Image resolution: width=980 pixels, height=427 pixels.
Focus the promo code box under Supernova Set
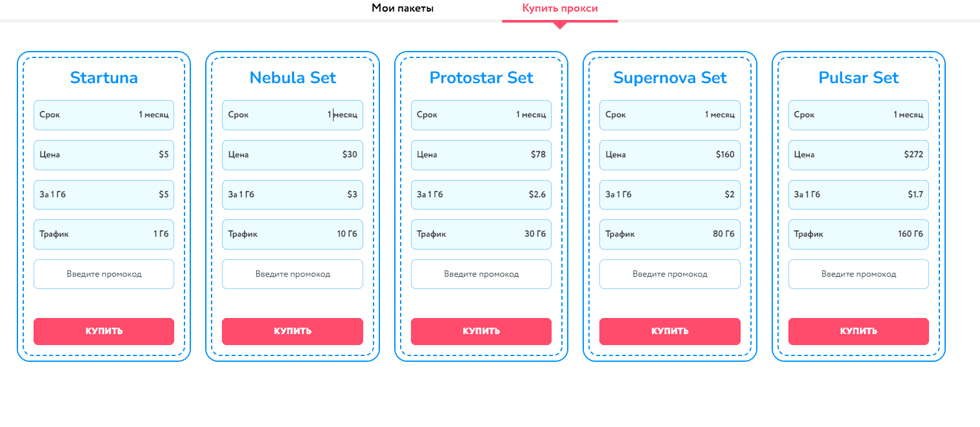[x=670, y=273]
